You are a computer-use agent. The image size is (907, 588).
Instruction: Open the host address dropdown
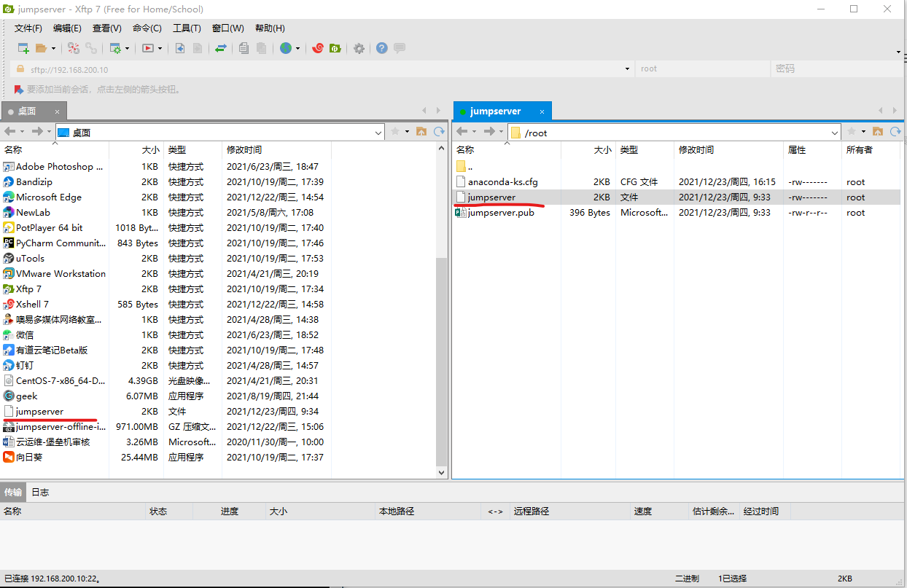click(628, 69)
